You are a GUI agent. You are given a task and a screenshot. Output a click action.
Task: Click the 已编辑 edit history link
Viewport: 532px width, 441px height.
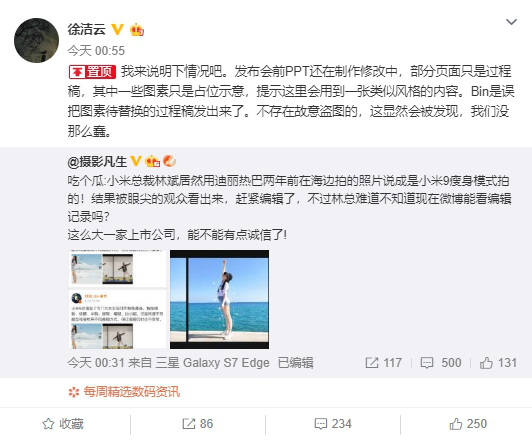click(296, 363)
